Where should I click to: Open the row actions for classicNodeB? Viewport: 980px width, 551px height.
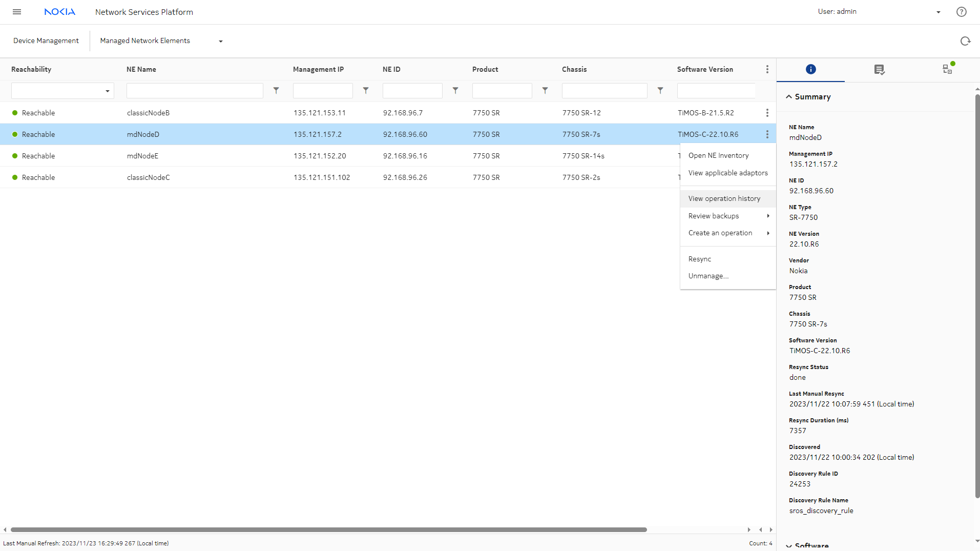(767, 113)
